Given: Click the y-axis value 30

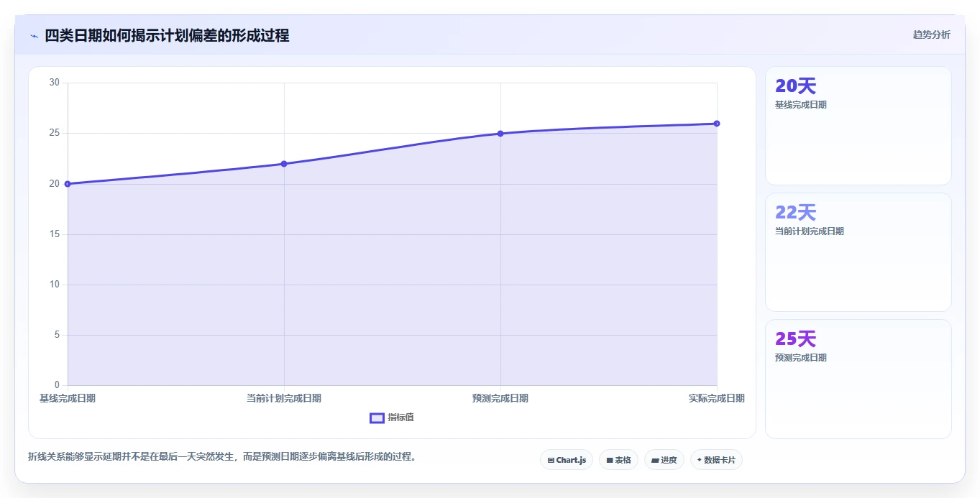Looking at the screenshot, I should point(55,83).
